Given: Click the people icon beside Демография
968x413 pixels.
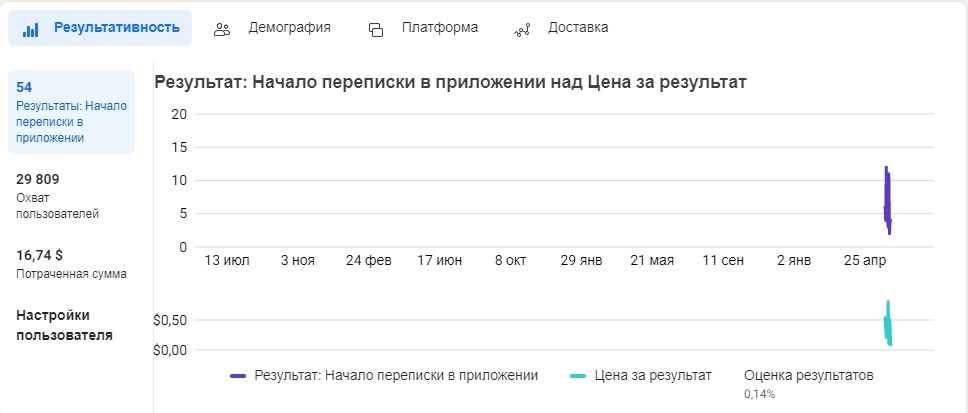Looking at the screenshot, I should pyautogui.click(x=222, y=29).
